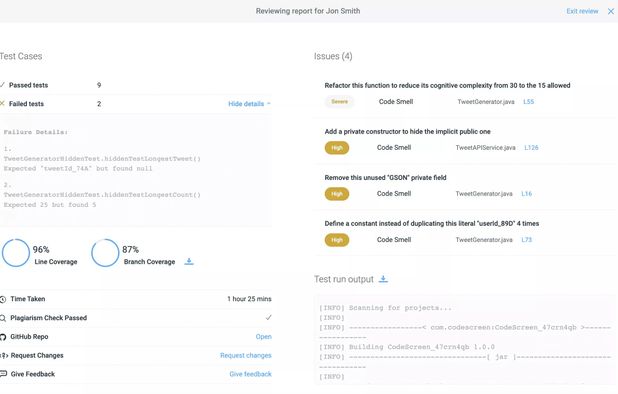The width and height of the screenshot is (618, 394).
Task: Click the Request changes link
Action: 246,355
